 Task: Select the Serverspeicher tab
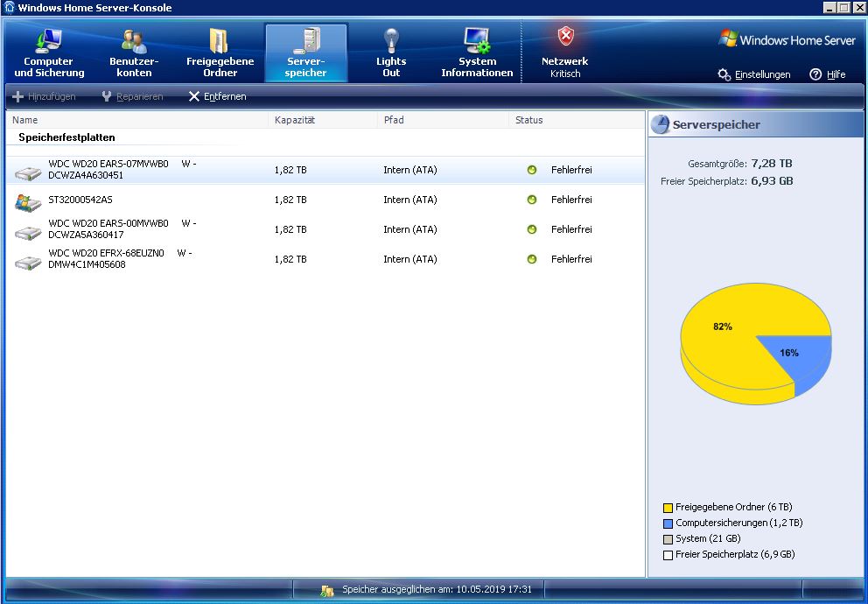(x=306, y=53)
